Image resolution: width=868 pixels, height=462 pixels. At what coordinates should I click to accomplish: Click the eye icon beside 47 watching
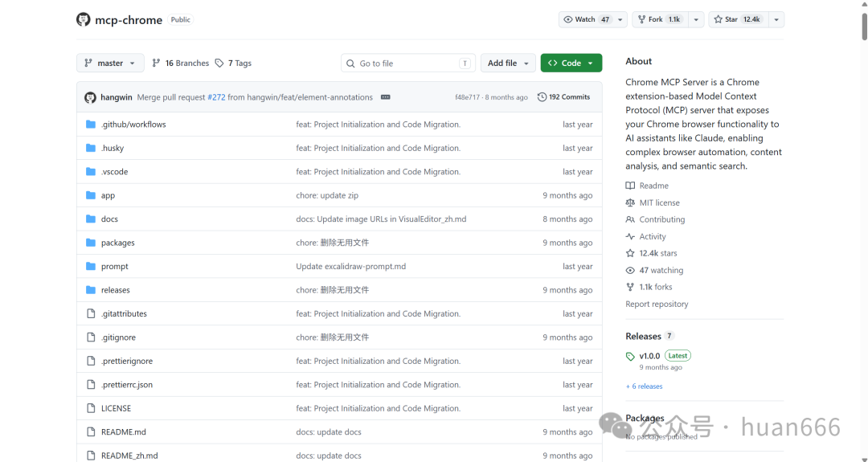[630, 271]
